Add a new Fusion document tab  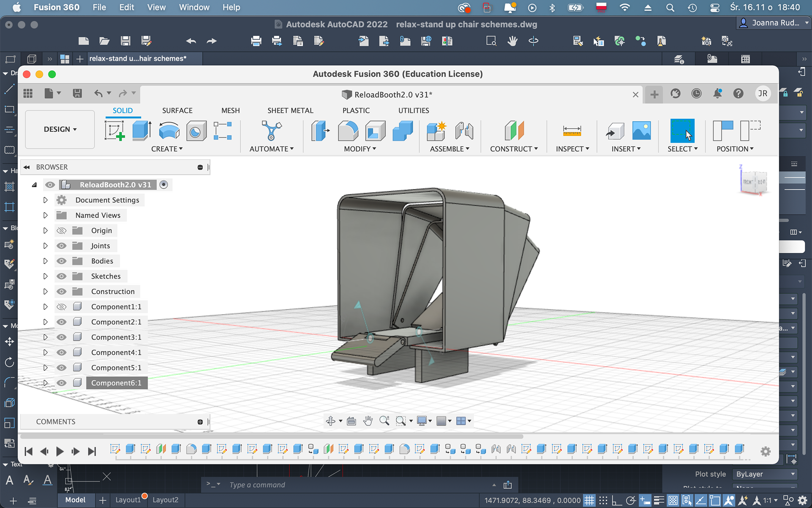654,94
